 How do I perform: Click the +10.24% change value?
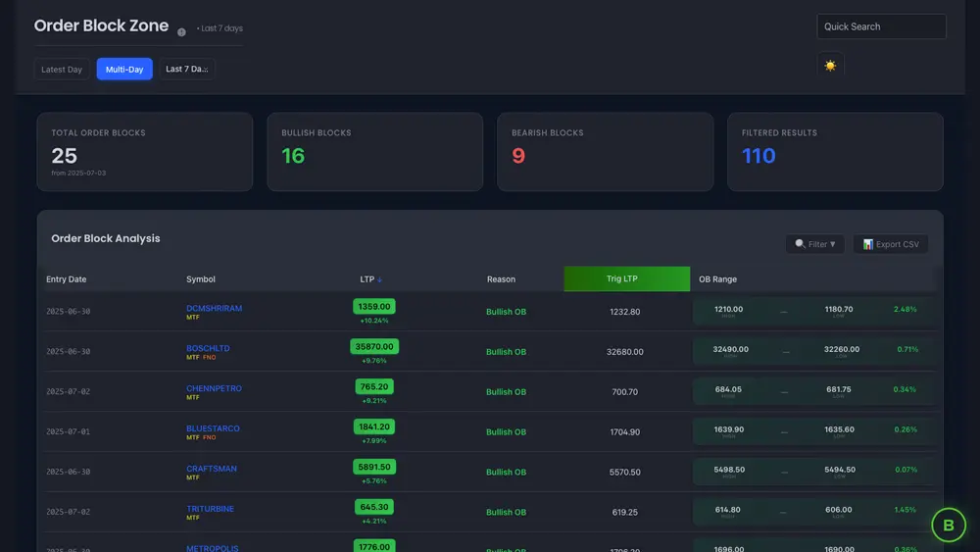pyautogui.click(x=373, y=321)
